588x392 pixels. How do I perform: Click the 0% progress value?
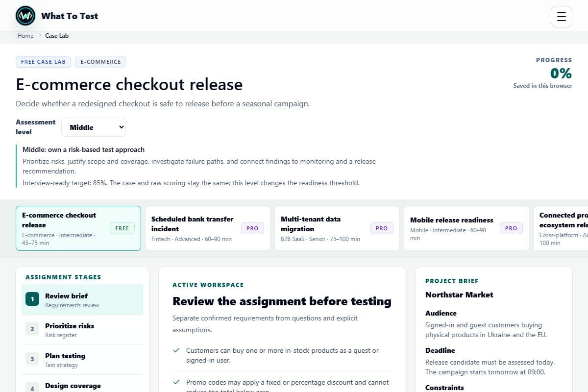[x=561, y=73]
